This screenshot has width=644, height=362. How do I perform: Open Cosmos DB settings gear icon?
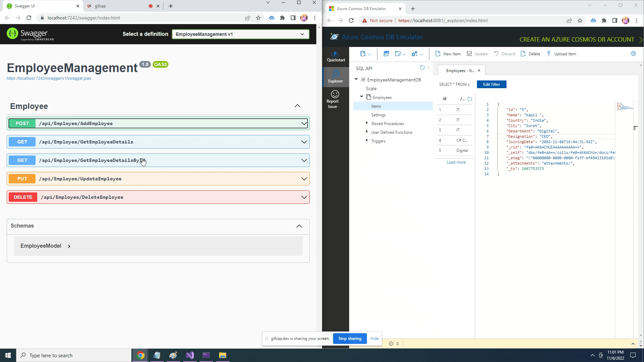[633, 53]
